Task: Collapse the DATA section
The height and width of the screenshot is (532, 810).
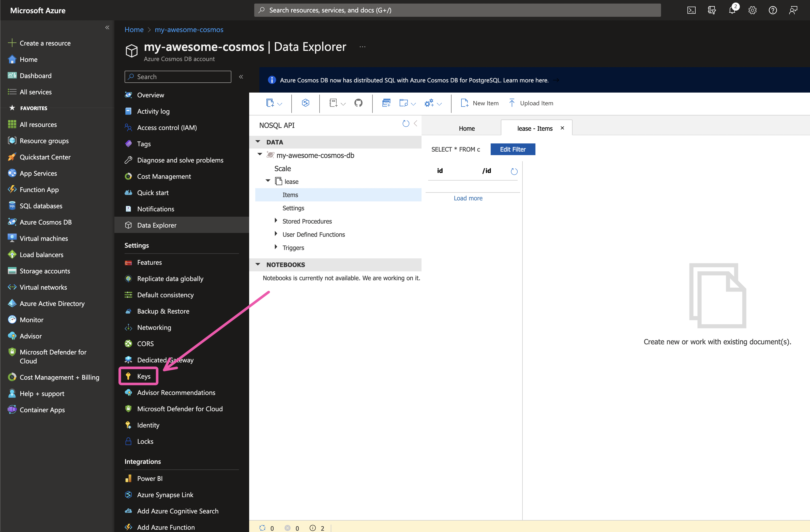Action: tap(258, 142)
